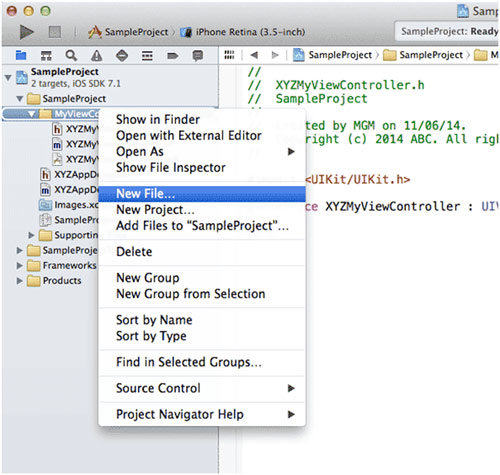500x475 pixels.
Task: Choose Add Files to "SampleProject"...
Action: click(202, 226)
